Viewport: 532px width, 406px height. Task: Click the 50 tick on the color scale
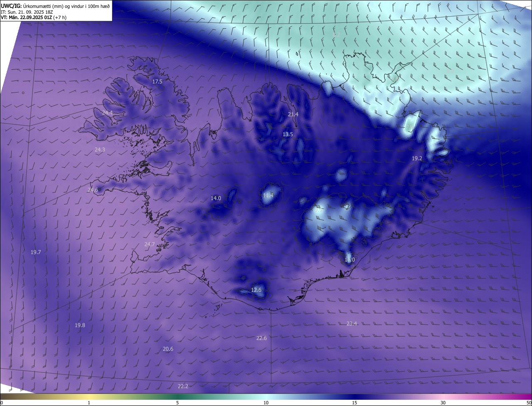(x=529, y=403)
